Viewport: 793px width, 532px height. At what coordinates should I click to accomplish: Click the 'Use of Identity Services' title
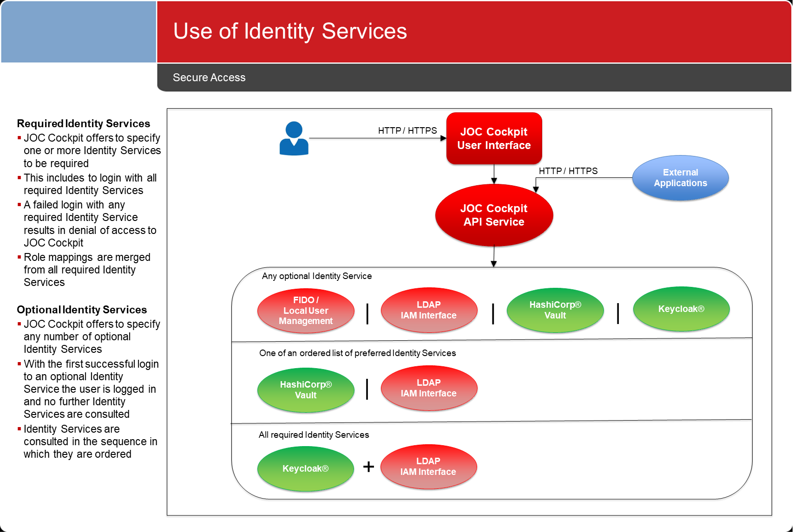(290, 31)
